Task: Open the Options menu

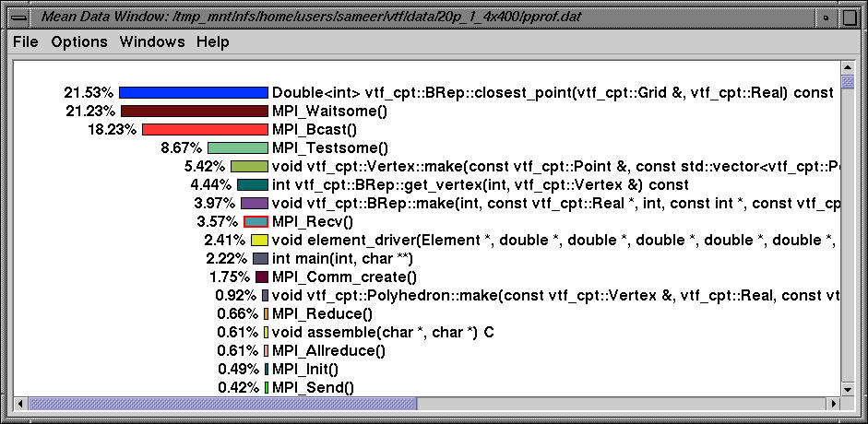Action: tap(79, 42)
